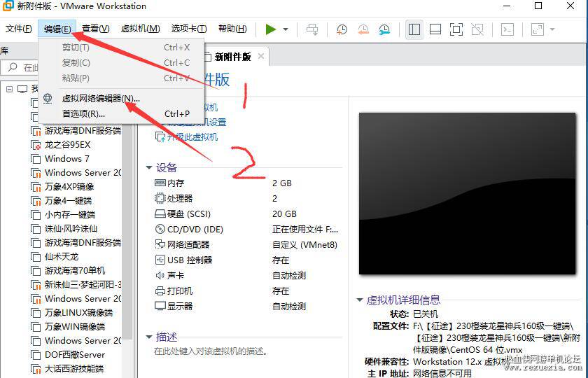Select 万象4XP镜像 in the library
This screenshot has height=378, width=588.
tap(69, 187)
